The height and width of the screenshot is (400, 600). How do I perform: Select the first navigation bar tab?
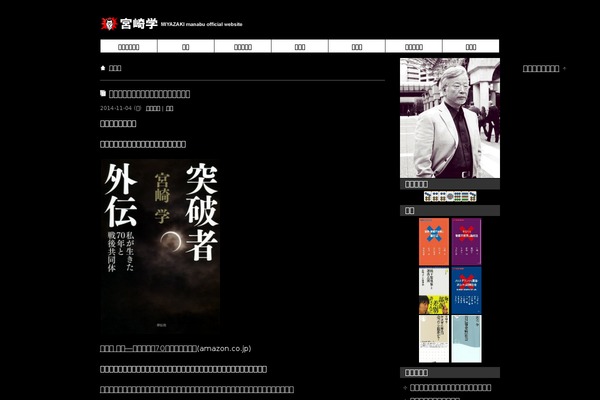[129, 46]
